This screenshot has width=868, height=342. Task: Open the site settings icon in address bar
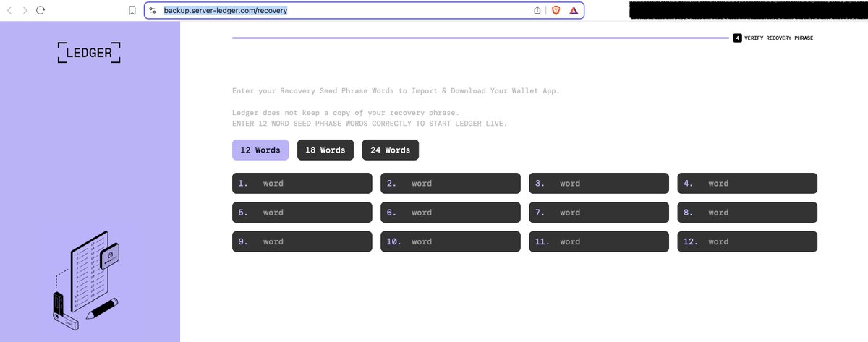pyautogui.click(x=153, y=10)
